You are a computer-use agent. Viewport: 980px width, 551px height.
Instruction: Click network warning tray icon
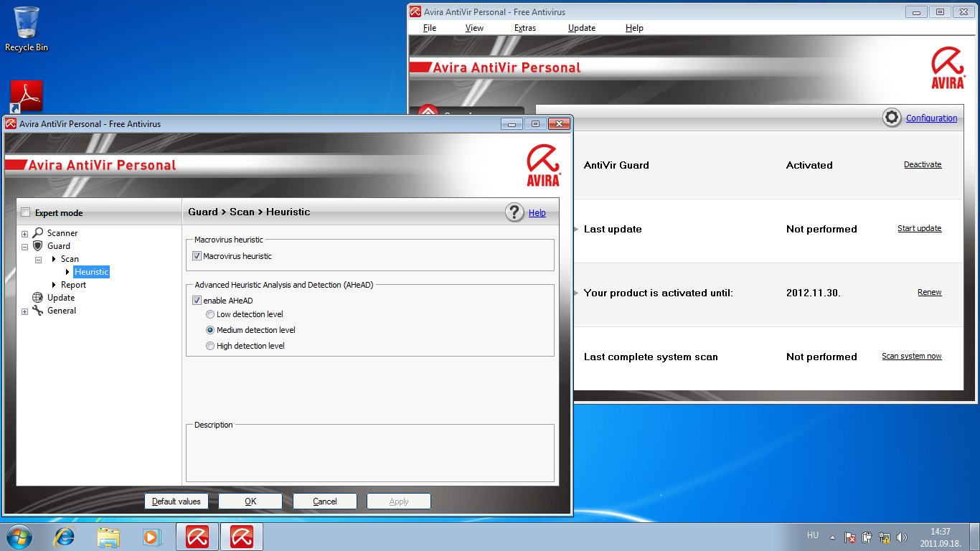tap(885, 537)
